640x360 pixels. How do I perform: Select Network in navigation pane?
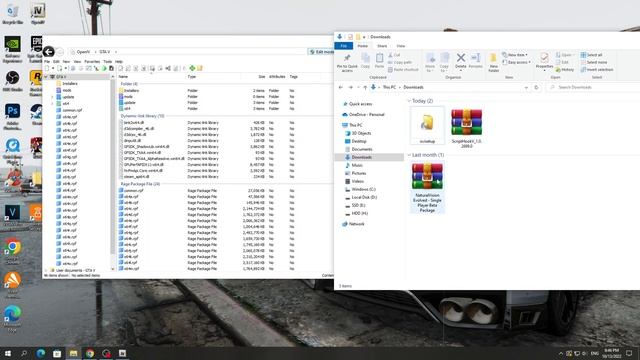(x=353, y=224)
